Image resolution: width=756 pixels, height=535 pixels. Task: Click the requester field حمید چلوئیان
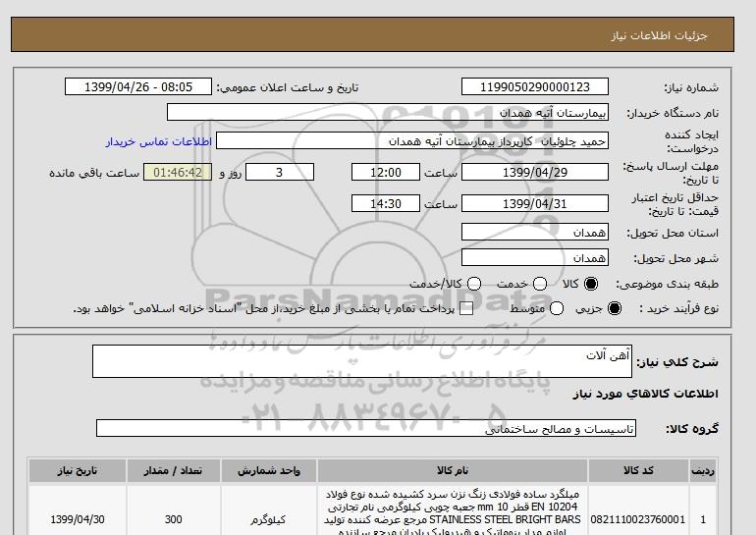pos(412,141)
